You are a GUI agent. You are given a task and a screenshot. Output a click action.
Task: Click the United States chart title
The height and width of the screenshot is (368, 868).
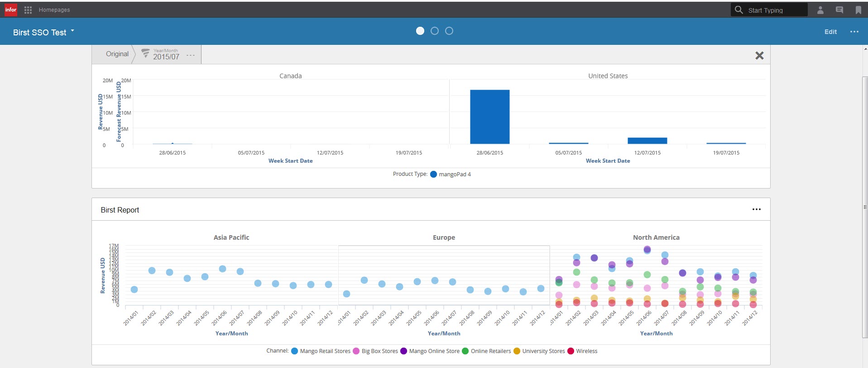tap(608, 76)
